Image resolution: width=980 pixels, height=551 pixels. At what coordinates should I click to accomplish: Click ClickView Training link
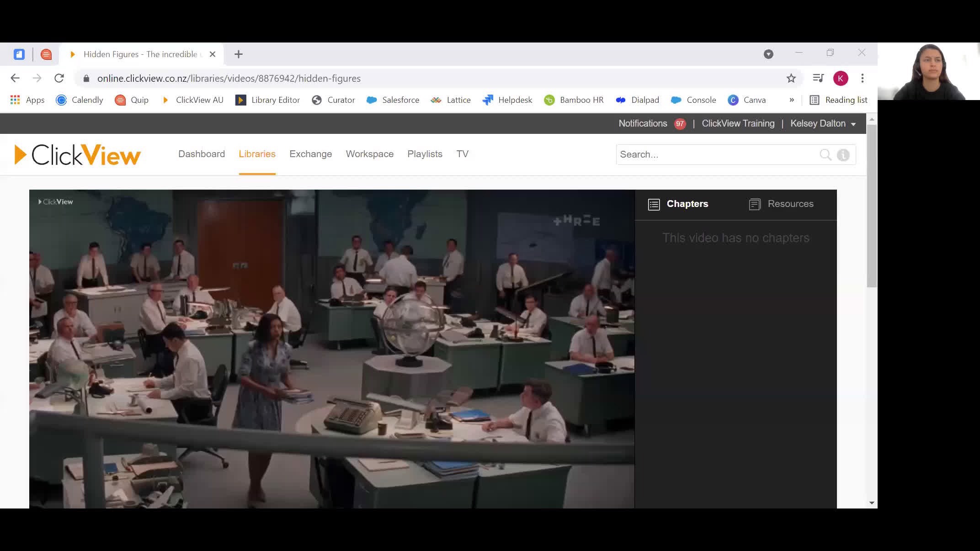(x=738, y=123)
